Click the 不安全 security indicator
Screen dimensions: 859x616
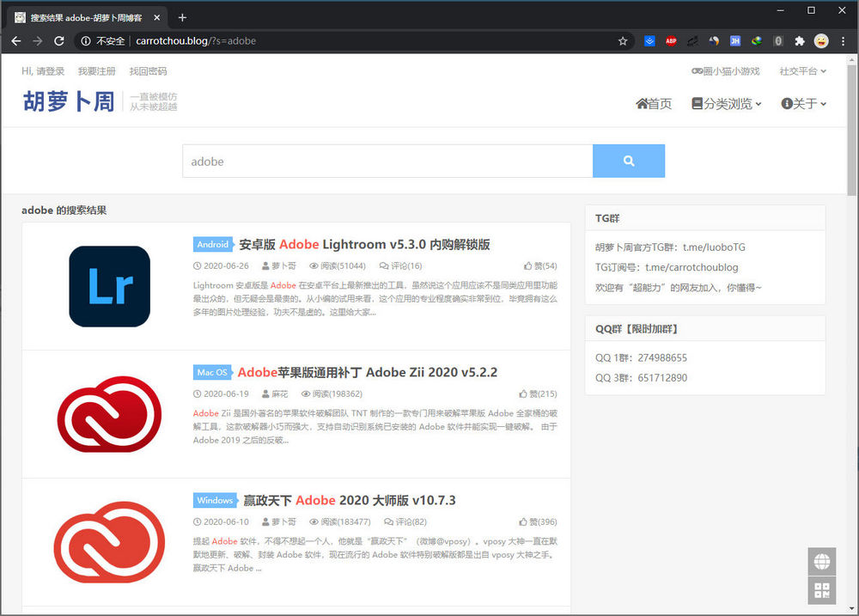tap(105, 40)
